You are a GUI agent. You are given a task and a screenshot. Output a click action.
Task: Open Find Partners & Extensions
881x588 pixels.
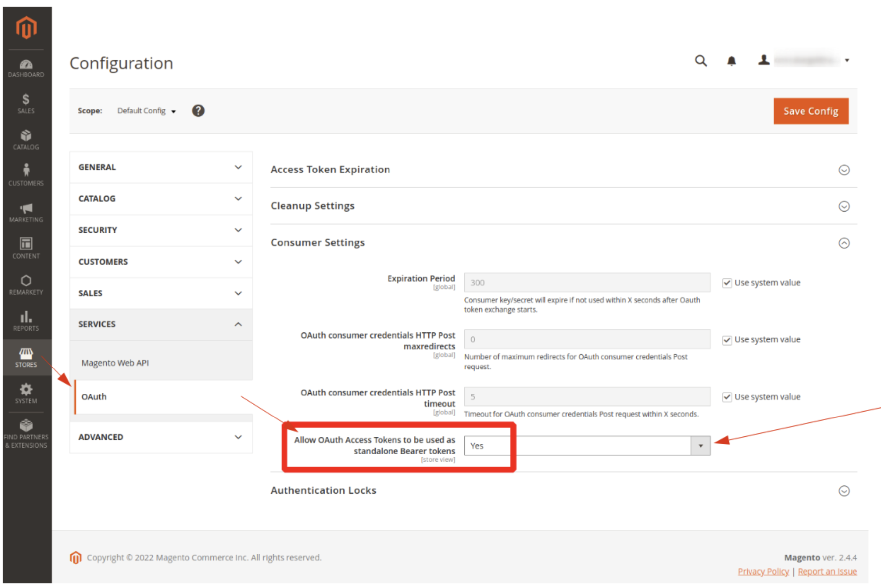[x=26, y=434]
